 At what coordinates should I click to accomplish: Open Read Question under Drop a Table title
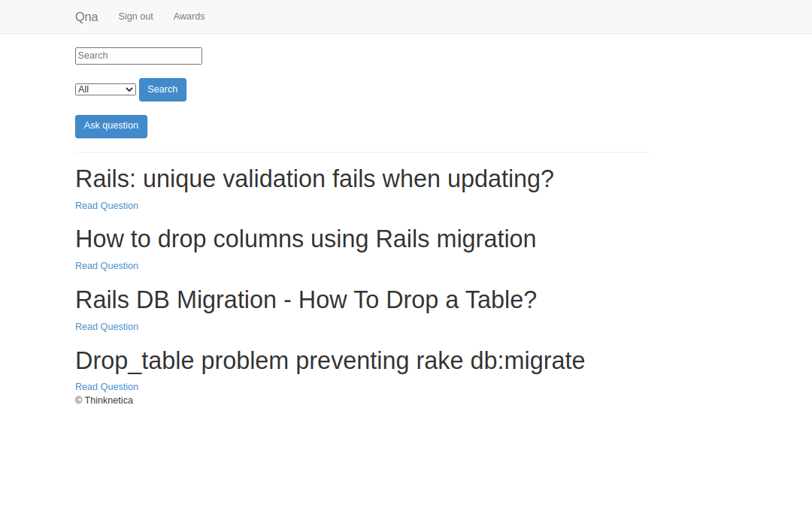click(107, 327)
